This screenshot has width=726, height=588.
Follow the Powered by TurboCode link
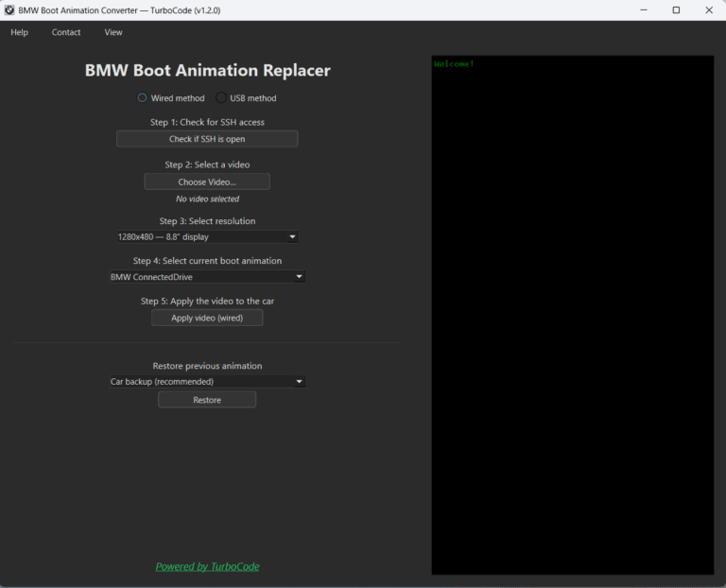coord(207,567)
